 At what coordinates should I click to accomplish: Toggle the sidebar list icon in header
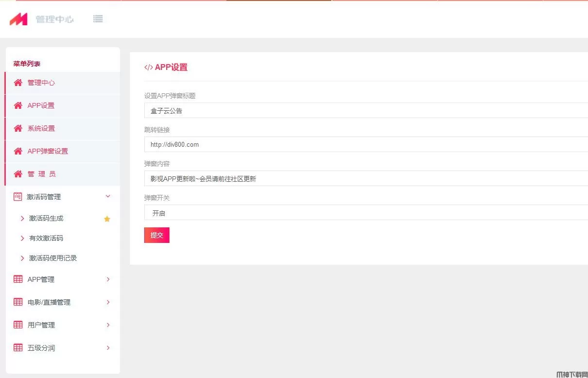click(x=98, y=19)
